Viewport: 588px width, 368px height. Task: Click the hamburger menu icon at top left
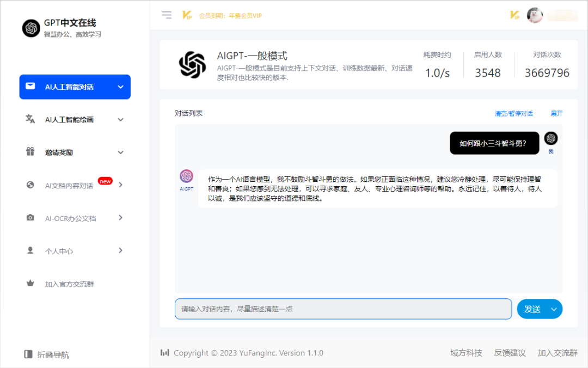click(167, 15)
